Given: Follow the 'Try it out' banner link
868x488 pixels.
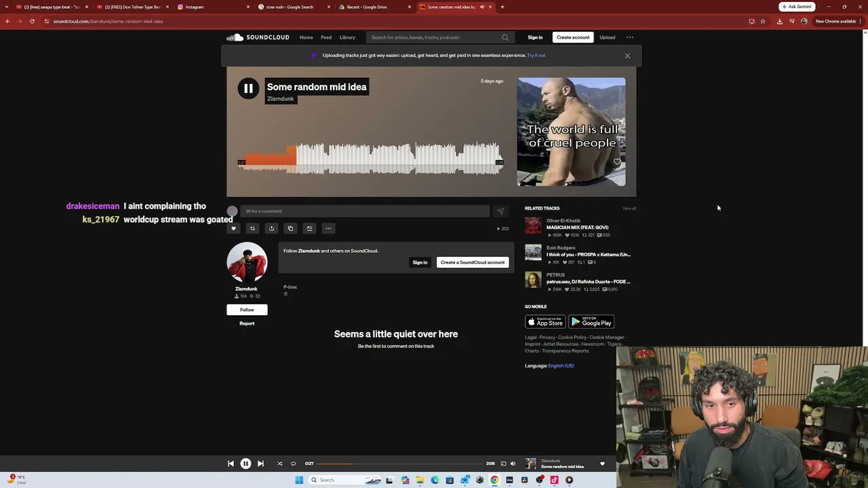Looking at the screenshot, I should pyautogui.click(x=536, y=56).
